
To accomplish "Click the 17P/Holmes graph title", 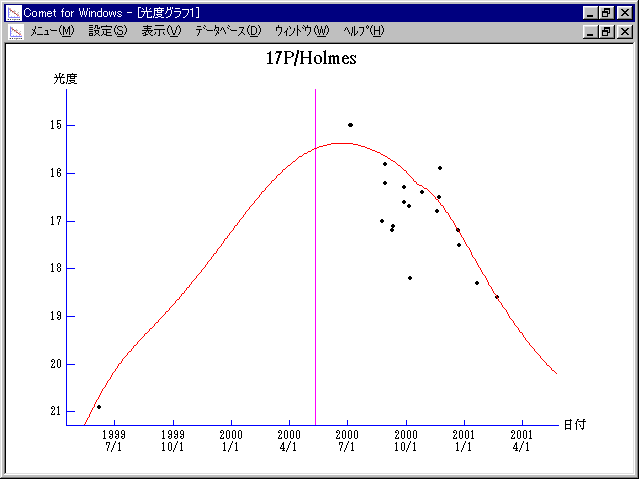I will click(x=311, y=58).
